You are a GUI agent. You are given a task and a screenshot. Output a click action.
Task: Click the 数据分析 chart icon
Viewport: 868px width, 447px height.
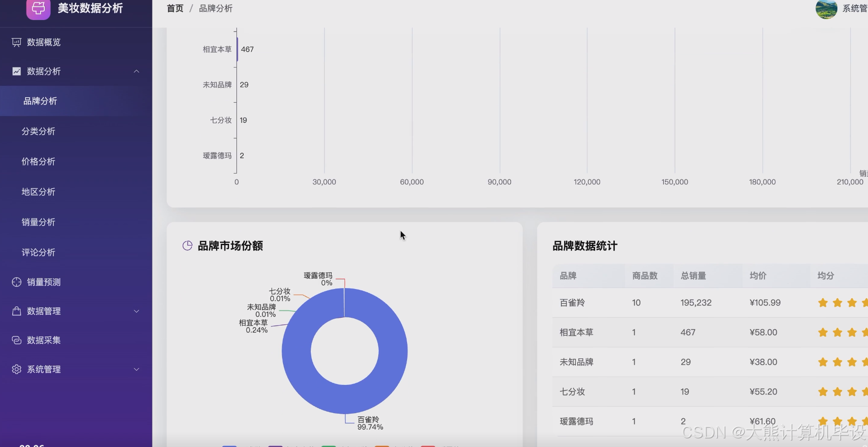tap(16, 71)
